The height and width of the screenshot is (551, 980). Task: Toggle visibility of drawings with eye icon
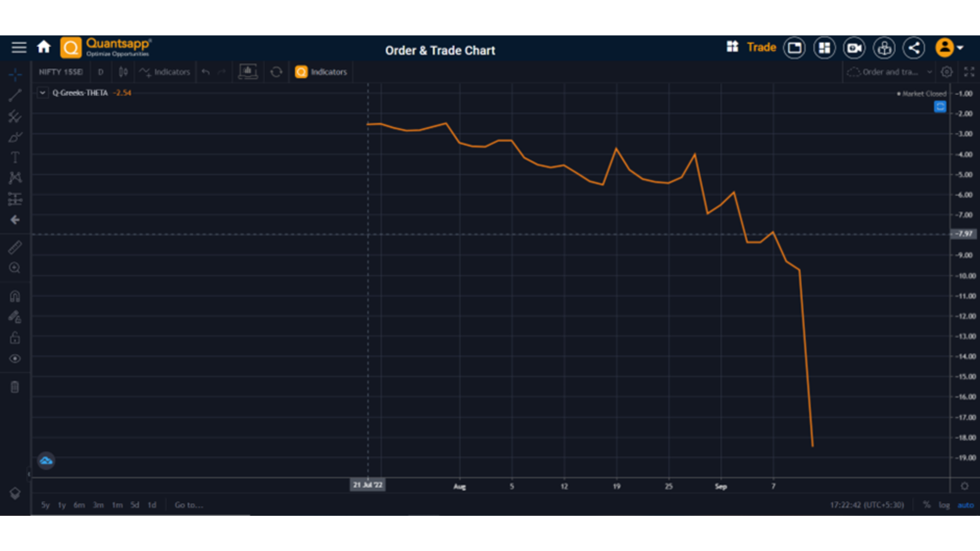15,359
